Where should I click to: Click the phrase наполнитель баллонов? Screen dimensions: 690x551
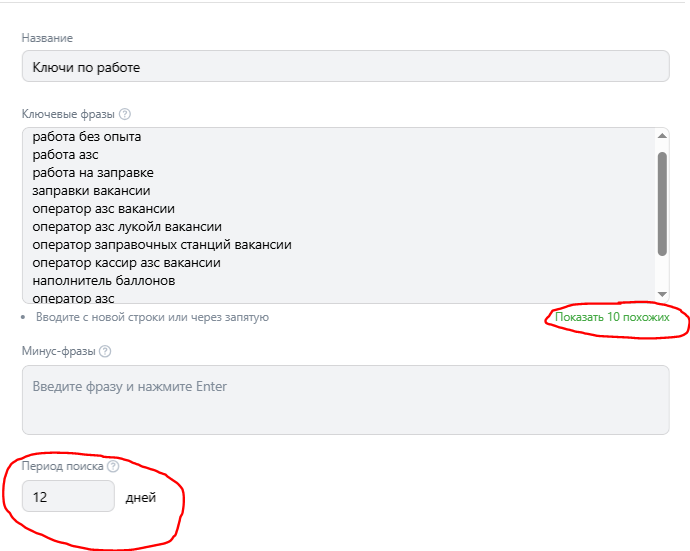103,281
